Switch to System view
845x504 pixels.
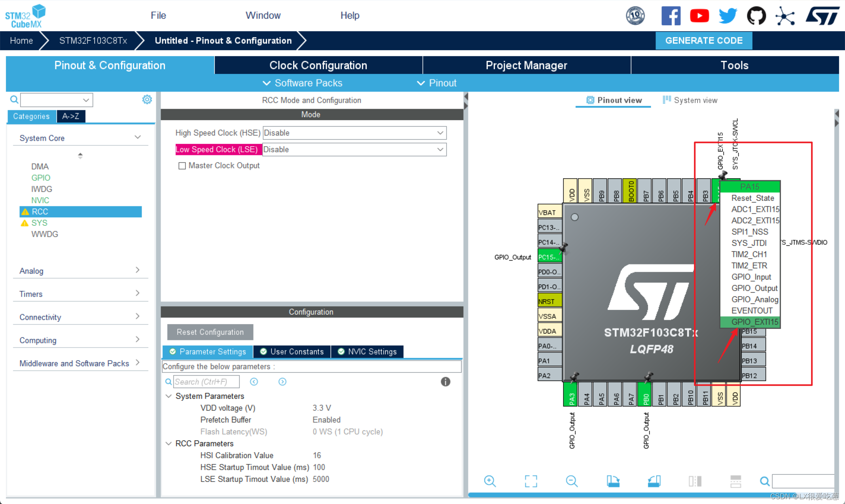pos(690,100)
